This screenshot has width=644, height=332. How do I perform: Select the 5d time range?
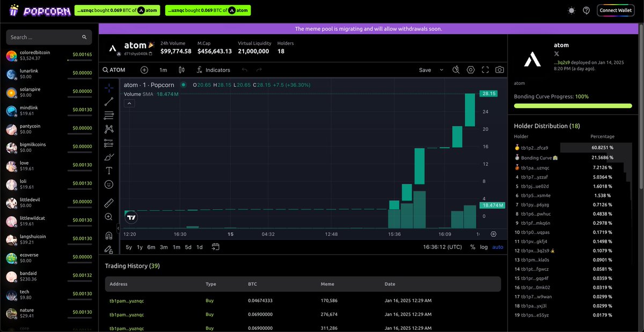[188, 247]
